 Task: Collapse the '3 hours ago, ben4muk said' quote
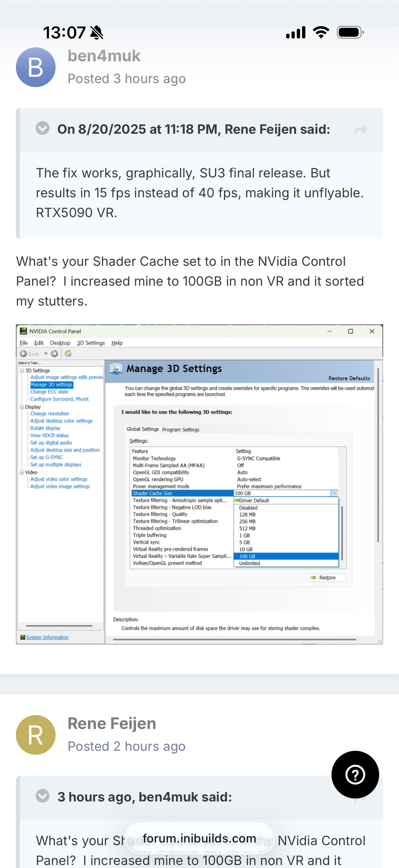coord(42,796)
